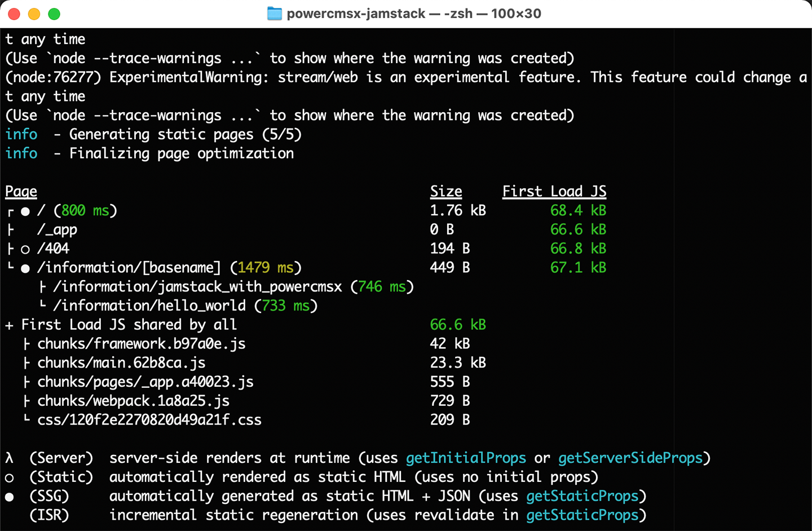Click the '66.8 kB' First Load JS value

point(579,249)
